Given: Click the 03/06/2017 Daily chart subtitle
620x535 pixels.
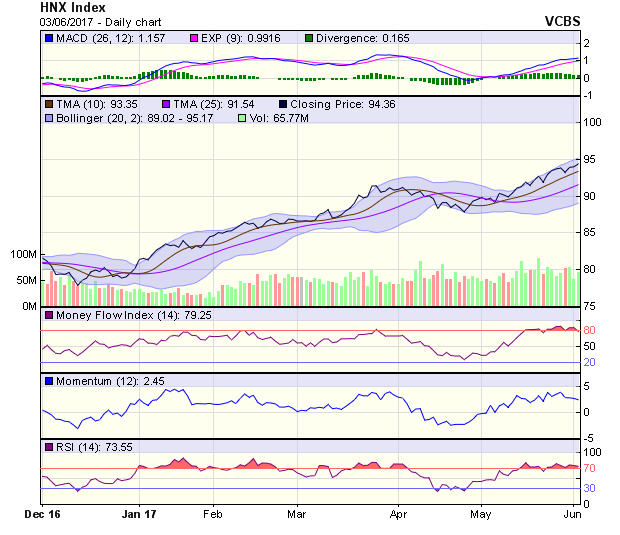Looking at the screenshot, I should 88,22.
